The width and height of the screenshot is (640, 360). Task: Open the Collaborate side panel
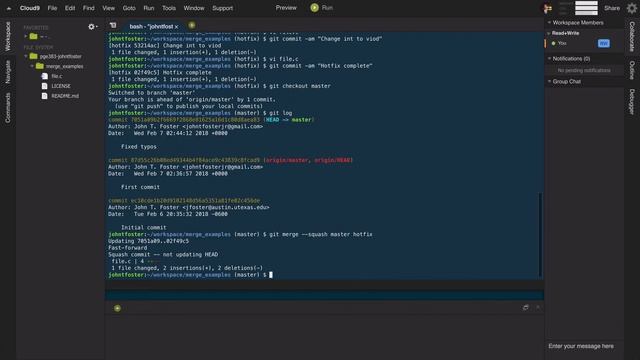point(632,36)
